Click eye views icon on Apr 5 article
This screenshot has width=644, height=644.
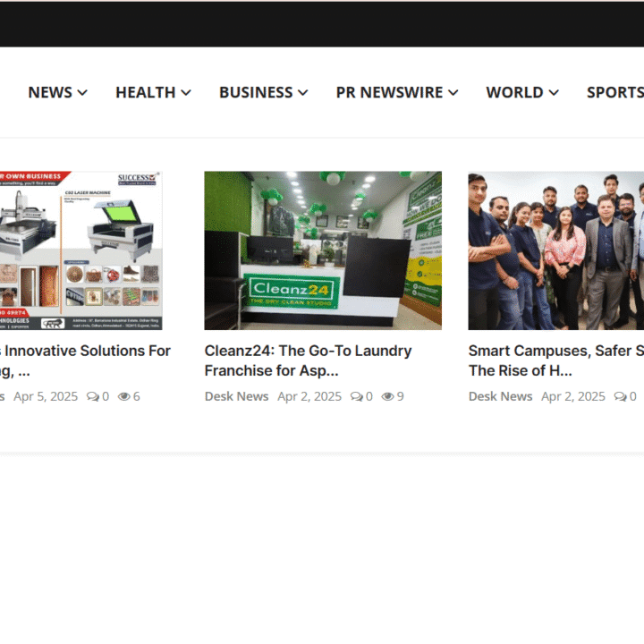coord(124,396)
